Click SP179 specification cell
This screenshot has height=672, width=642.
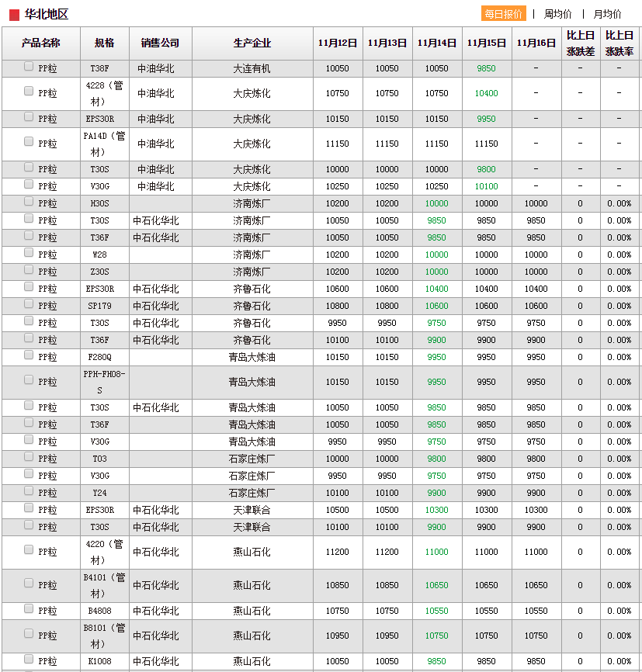pos(105,306)
